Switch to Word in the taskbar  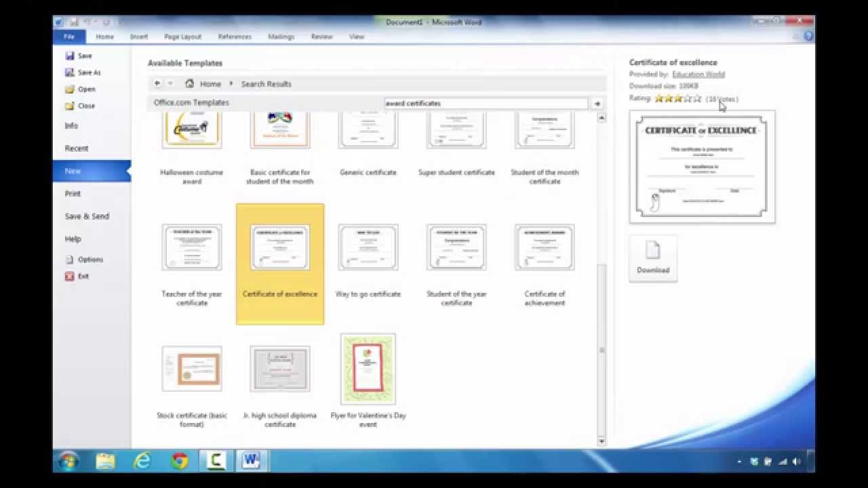pyautogui.click(x=251, y=462)
